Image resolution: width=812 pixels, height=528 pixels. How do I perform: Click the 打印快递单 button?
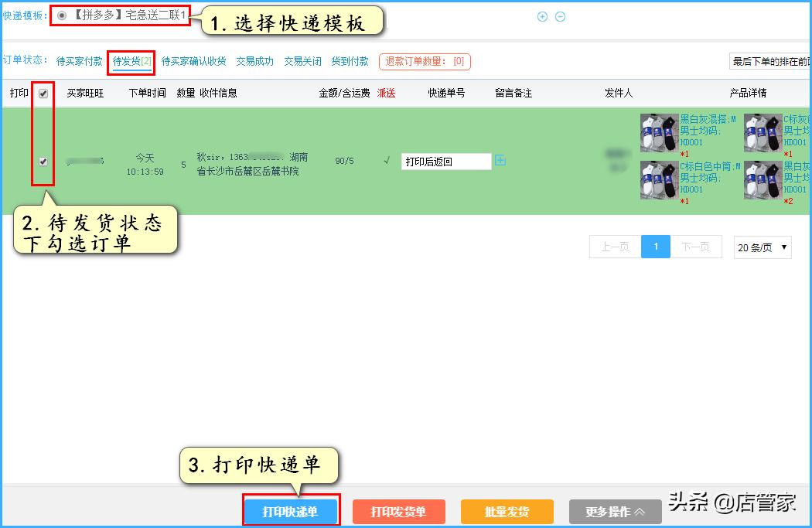tap(291, 512)
